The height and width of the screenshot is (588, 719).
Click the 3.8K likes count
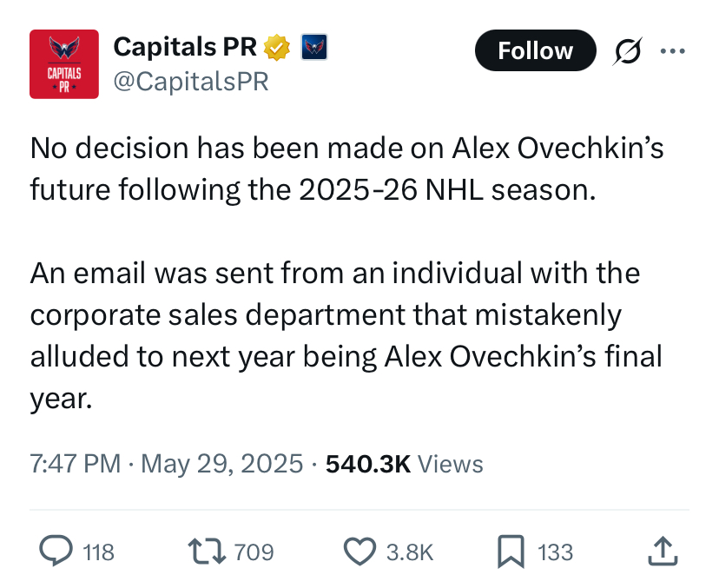(410, 552)
